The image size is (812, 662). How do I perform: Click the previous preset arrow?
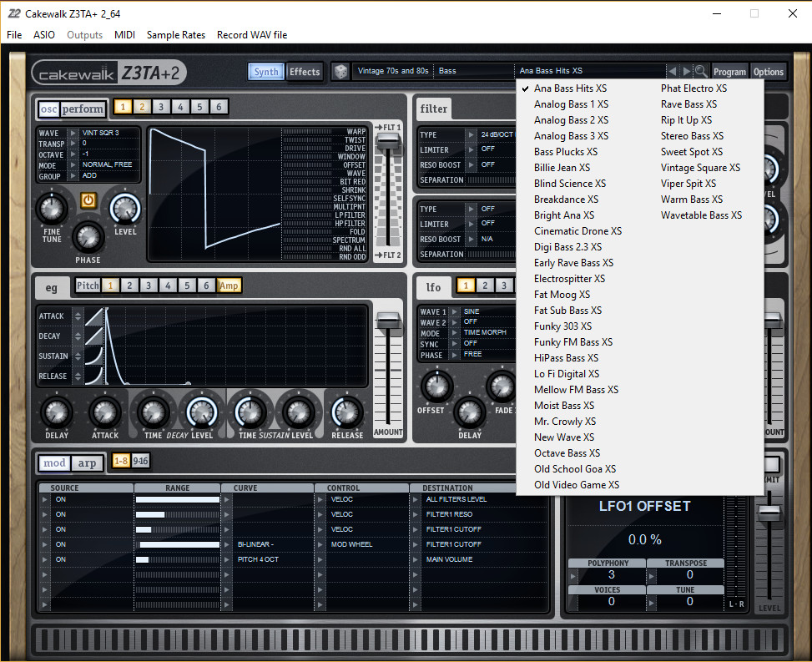673,71
